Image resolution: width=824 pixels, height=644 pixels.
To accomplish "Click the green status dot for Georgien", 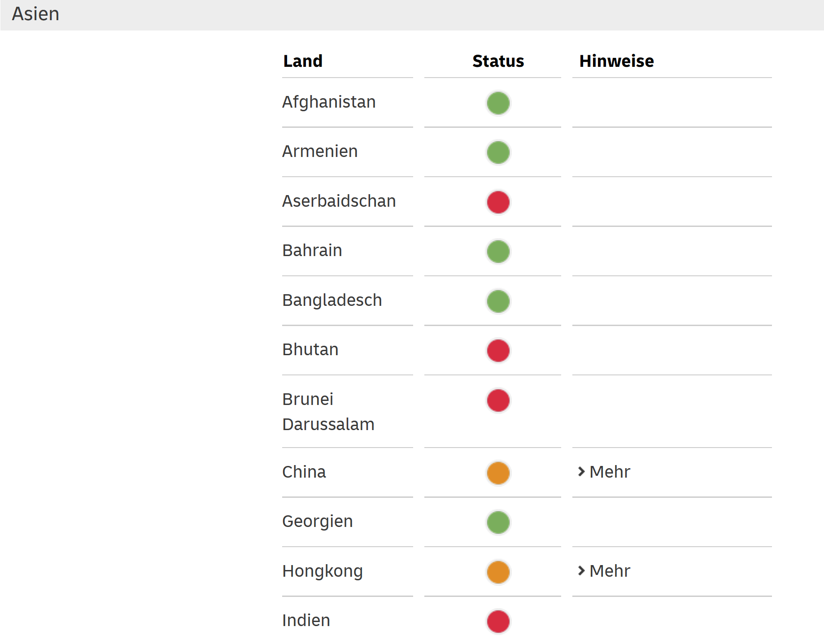I will tap(498, 522).
